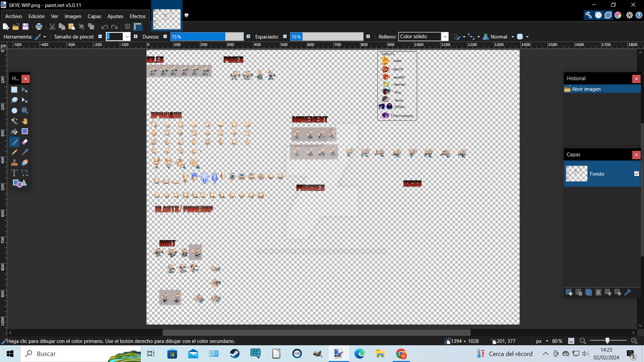Image resolution: width=644 pixels, height=362 pixels.
Task: Select the Abrir imagen history entry
Action: [602, 89]
